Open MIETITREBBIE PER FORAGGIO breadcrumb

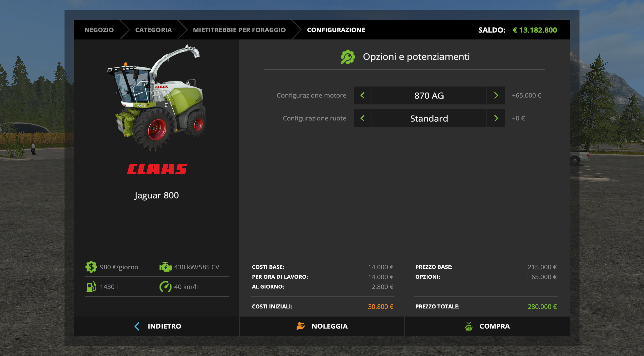click(x=239, y=30)
